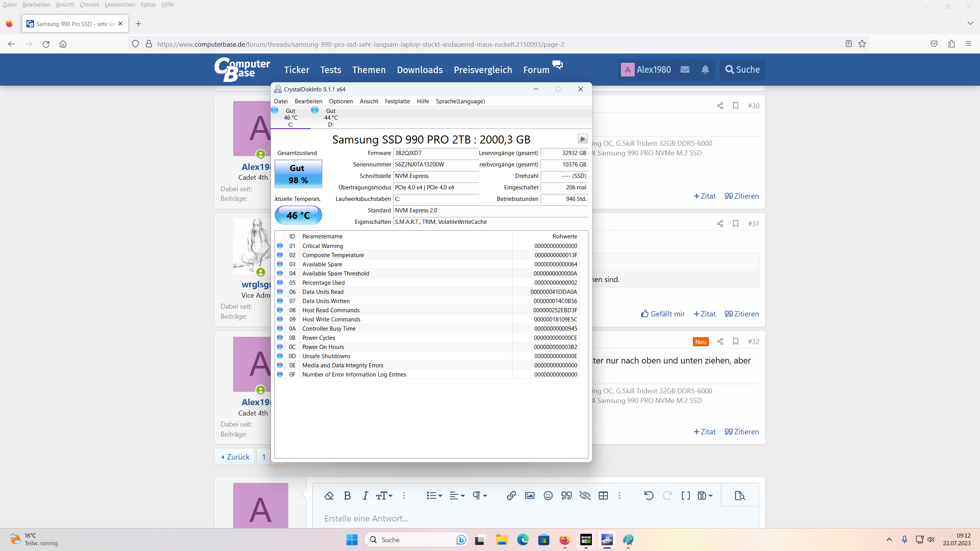Viewport: 980px width, 551px height.
Task: Open the ComputerBase notifications bell
Action: tap(705, 69)
